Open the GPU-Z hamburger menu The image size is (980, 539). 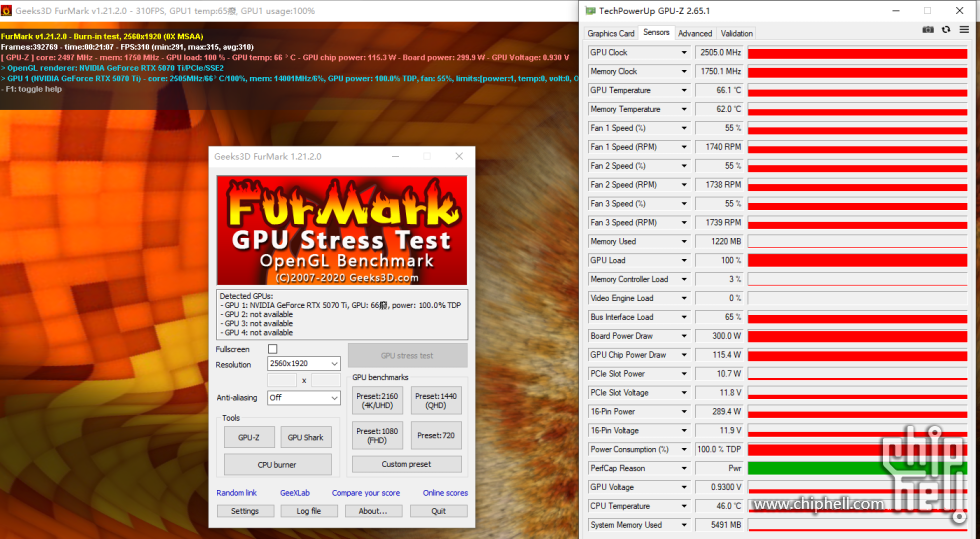(964, 30)
